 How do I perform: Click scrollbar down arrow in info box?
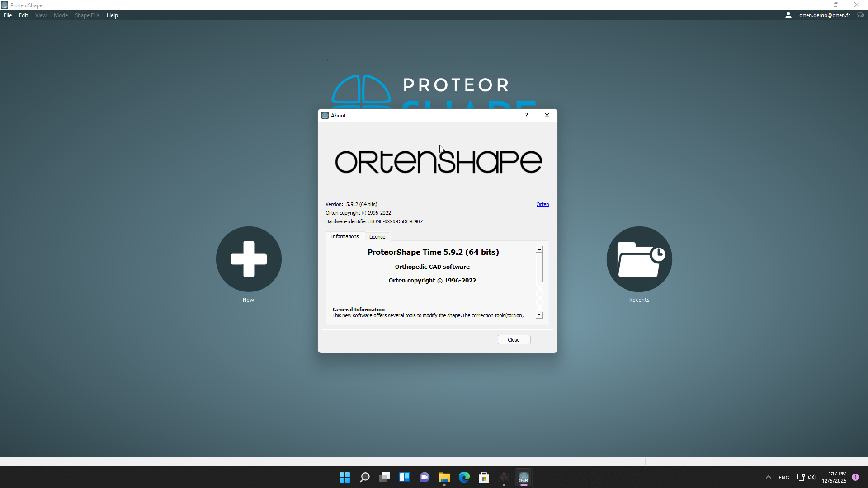539,315
